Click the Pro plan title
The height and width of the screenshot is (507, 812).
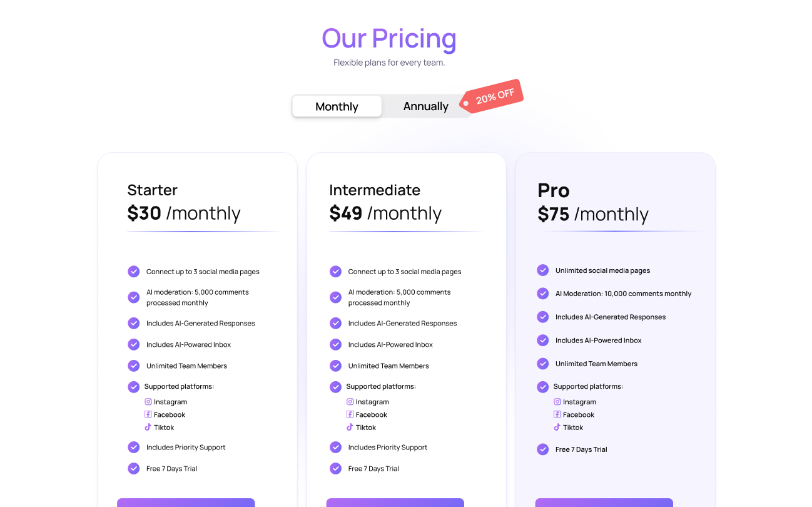[554, 190]
